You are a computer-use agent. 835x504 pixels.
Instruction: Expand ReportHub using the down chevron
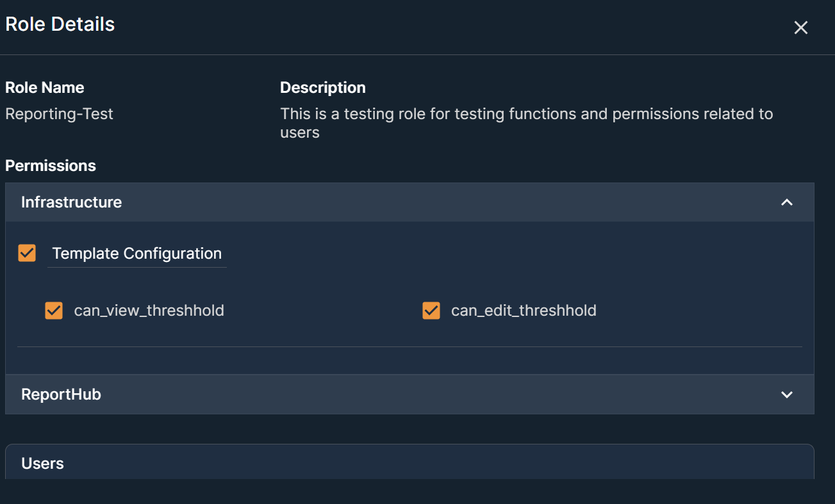coord(787,394)
